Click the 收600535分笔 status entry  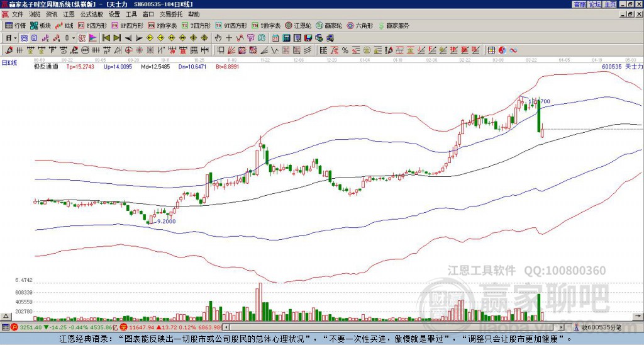click(601, 327)
